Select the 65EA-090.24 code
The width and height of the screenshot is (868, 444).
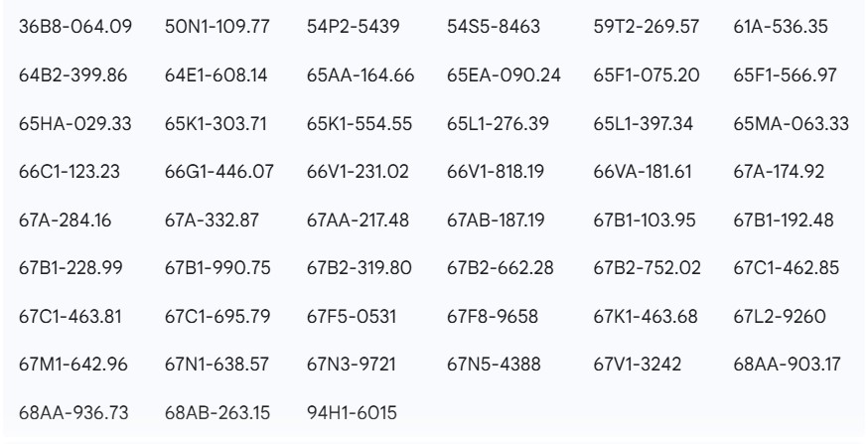click(503, 74)
